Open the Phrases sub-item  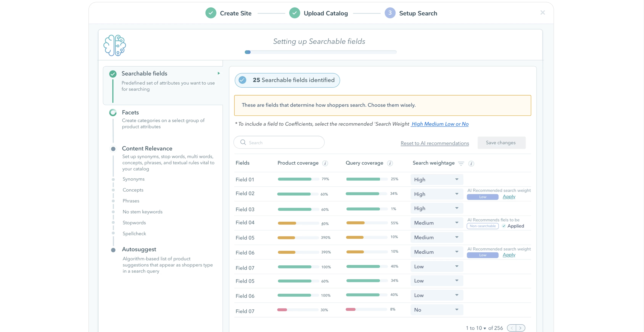[x=131, y=201]
